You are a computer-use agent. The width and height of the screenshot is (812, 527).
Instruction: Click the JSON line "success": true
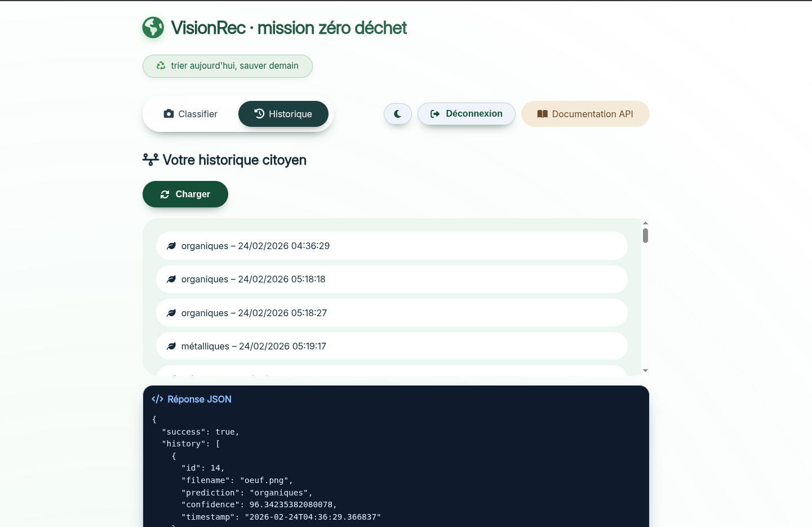201,432
